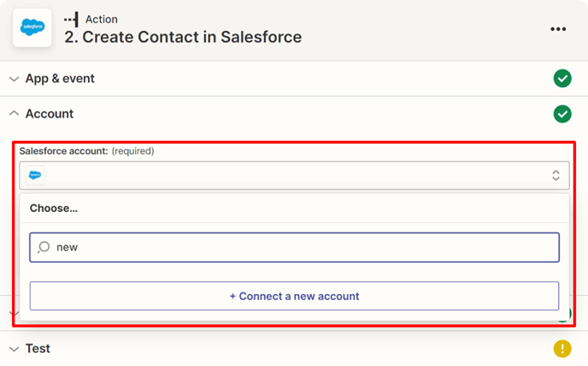Image resolution: width=588 pixels, height=366 pixels.
Task: Expand the App & event section chevron
Action: pos(14,79)
